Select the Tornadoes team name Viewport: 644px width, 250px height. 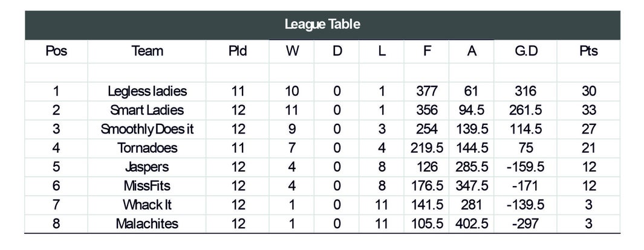click(x=147, y=148)
